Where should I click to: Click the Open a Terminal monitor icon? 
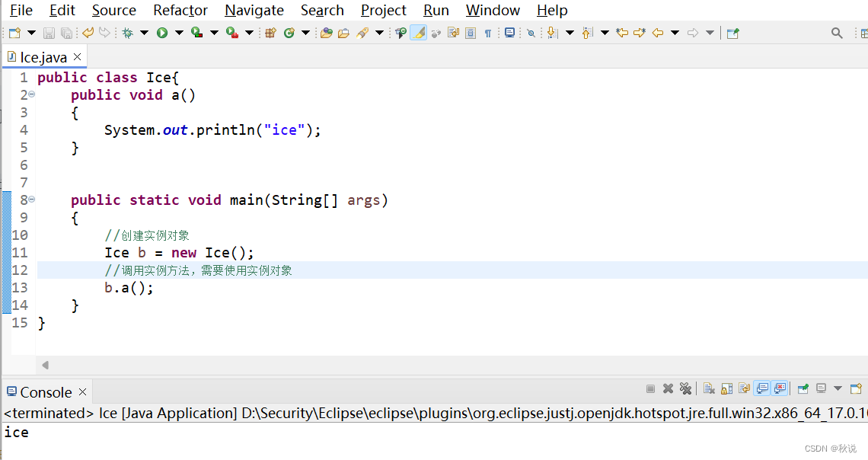click(x=510, y=34)
